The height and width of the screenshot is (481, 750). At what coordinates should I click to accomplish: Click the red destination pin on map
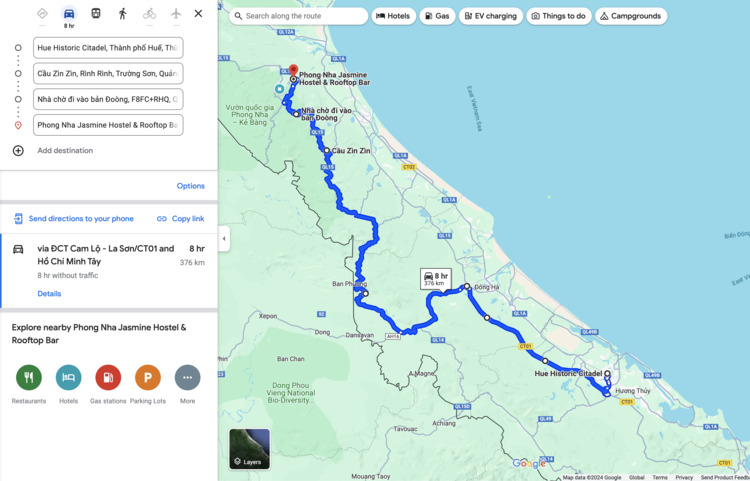(x=293, y=70)
